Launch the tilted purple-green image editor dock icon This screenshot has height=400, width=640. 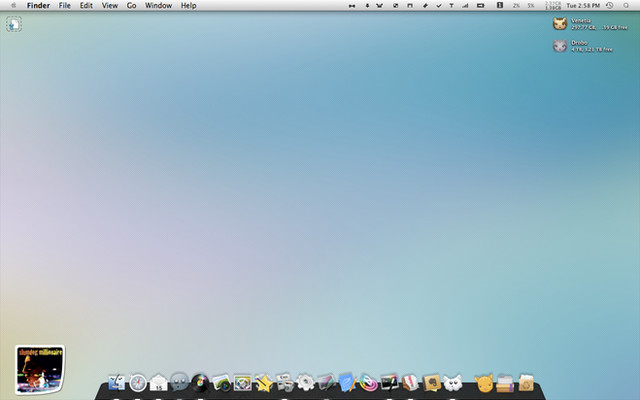tap(326, 383)
